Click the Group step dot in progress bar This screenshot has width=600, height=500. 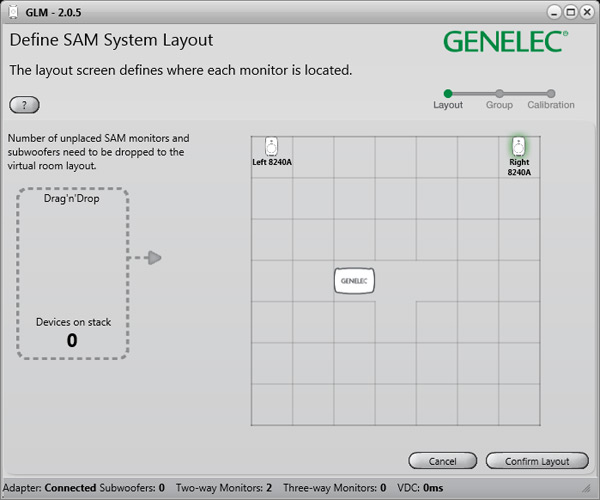pos(499,93)
